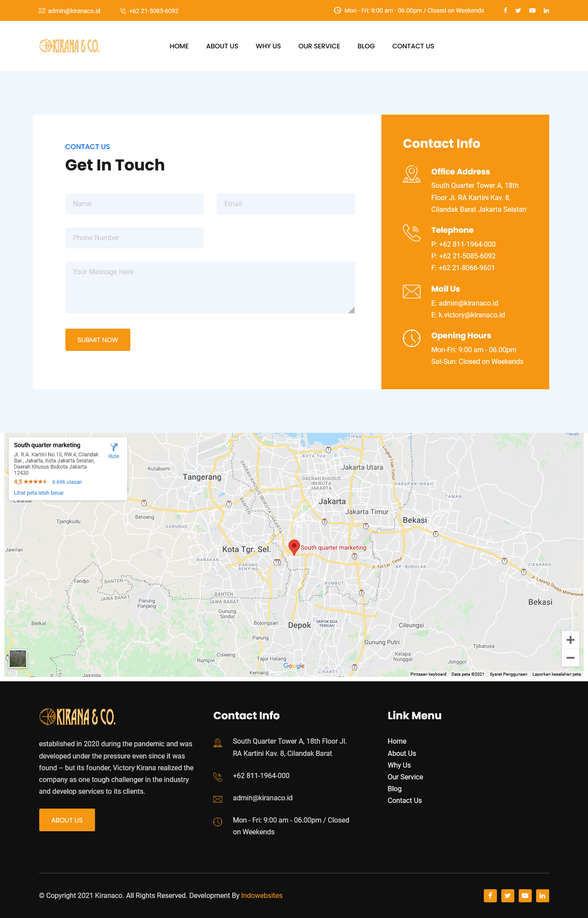Click the footer email envelope icon
The height and width of the screenshot is (918, 588).
tap(218, 799)
